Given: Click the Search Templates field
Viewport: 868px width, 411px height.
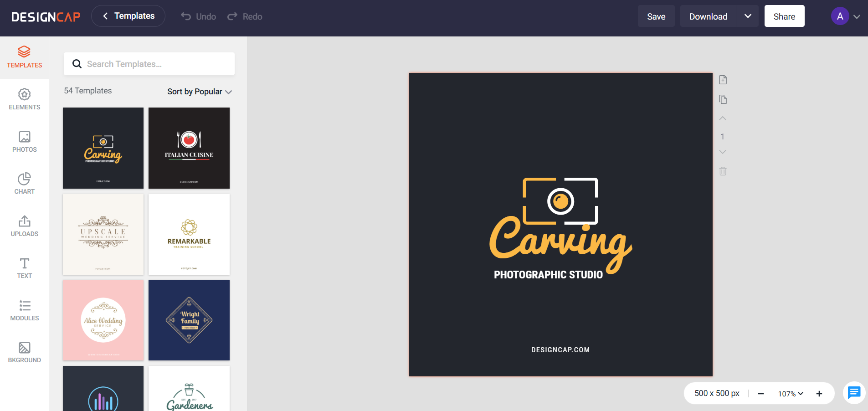Looking at the screenshot, I should point(149,64).
